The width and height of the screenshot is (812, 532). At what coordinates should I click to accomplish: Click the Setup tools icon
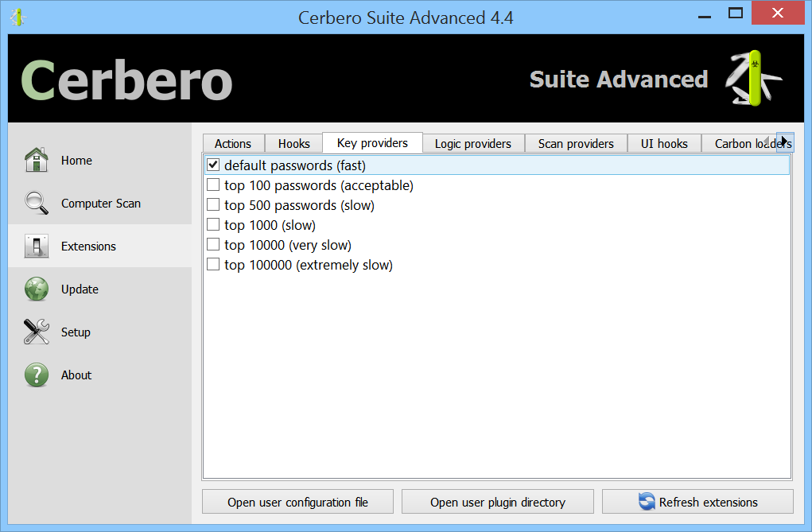(x=37, y=332)
